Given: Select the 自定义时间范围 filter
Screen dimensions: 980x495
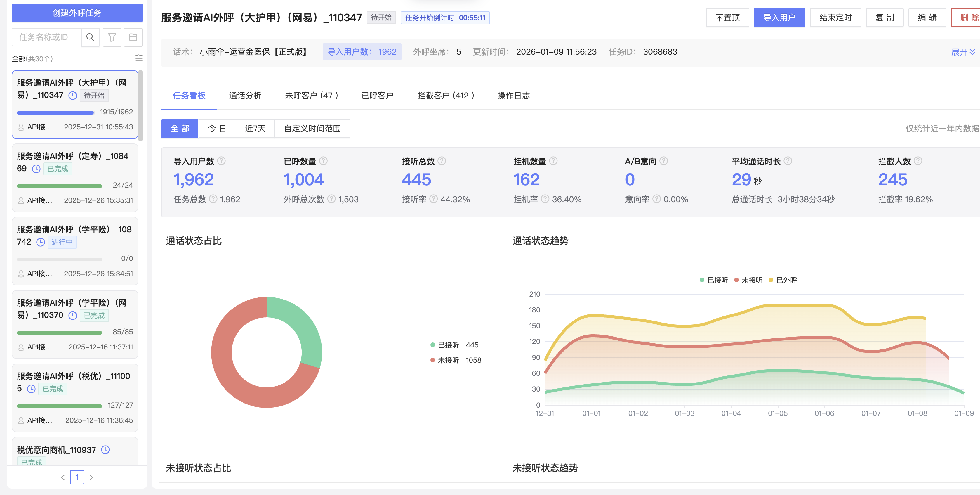Looking at the screenshot, I should pyautogui.click(x=312, y=129).
